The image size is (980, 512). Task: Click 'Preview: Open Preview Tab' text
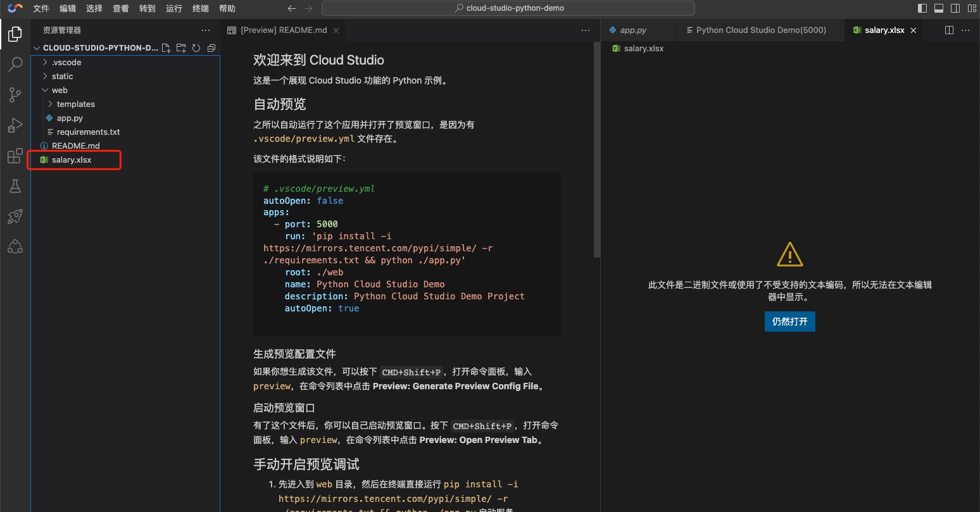coord(479,440)
